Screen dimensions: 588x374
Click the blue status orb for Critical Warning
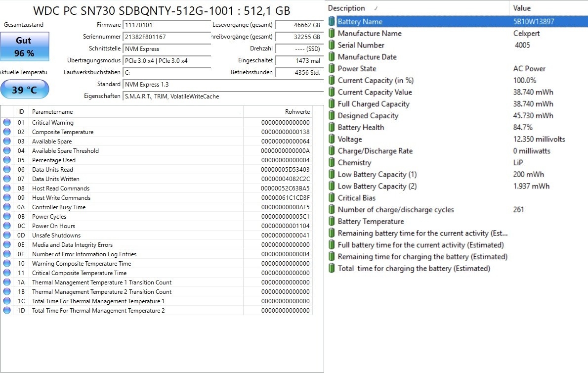tap(7, 122)
